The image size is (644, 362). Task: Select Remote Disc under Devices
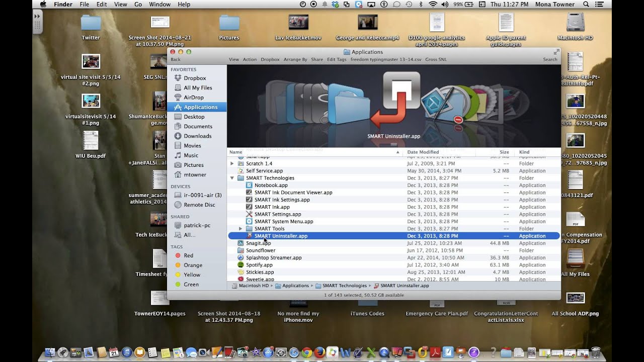coord(199,205)
